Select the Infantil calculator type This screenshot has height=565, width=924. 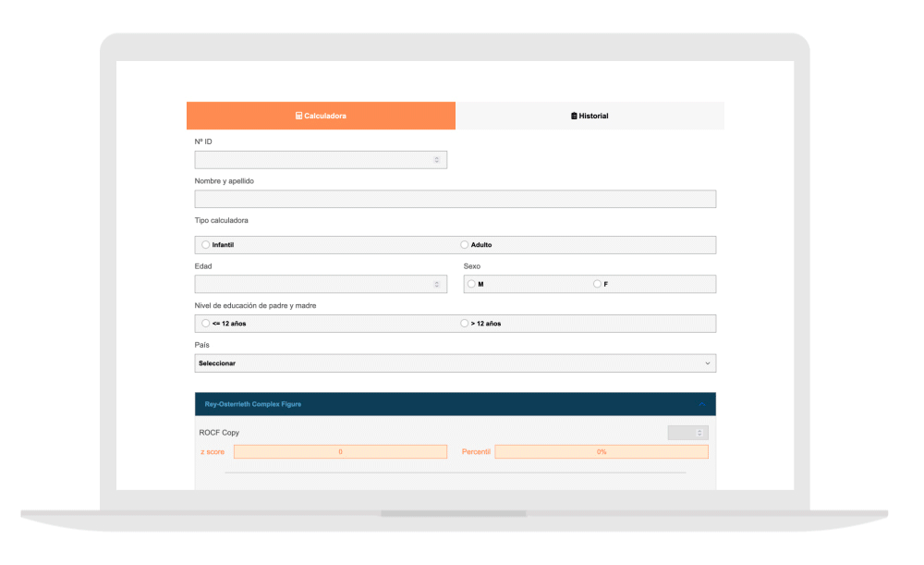[206, 245]
